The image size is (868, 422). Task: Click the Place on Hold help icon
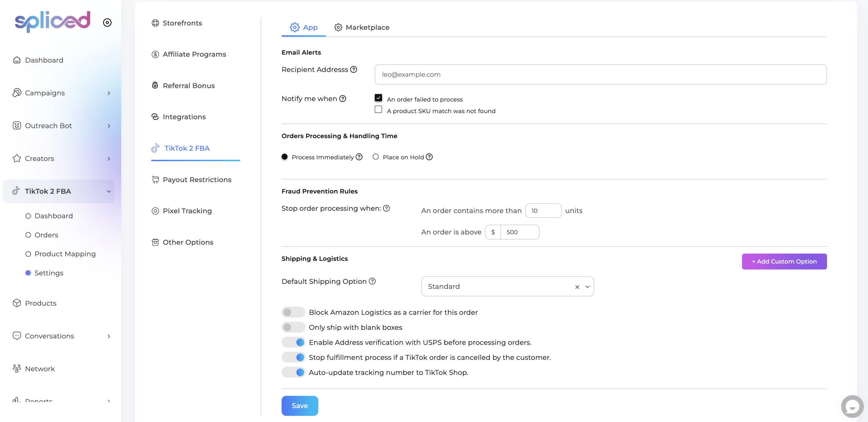(x=429, y=157)
